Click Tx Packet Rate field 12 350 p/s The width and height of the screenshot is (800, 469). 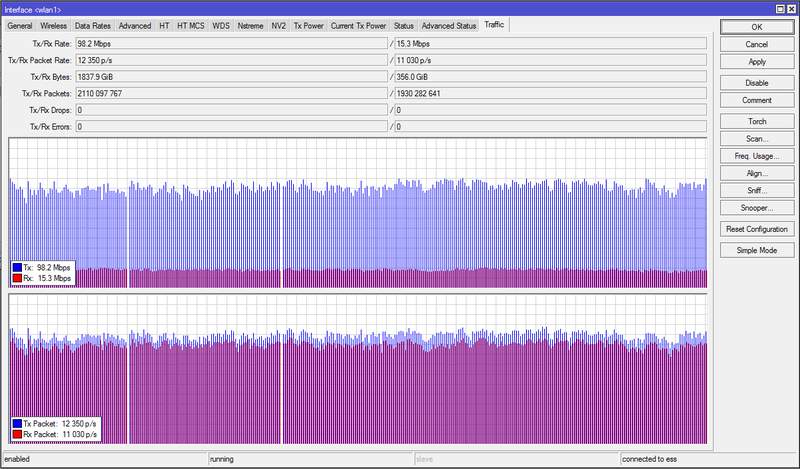coord(231,60)
